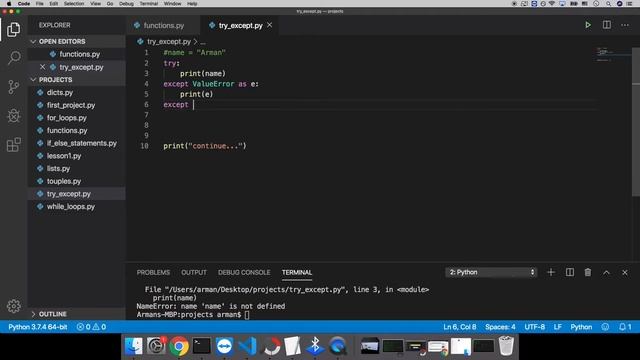Split the editor to the right
Image resolution: width=640 pixels, height=360 pixels.
[607, 25]
